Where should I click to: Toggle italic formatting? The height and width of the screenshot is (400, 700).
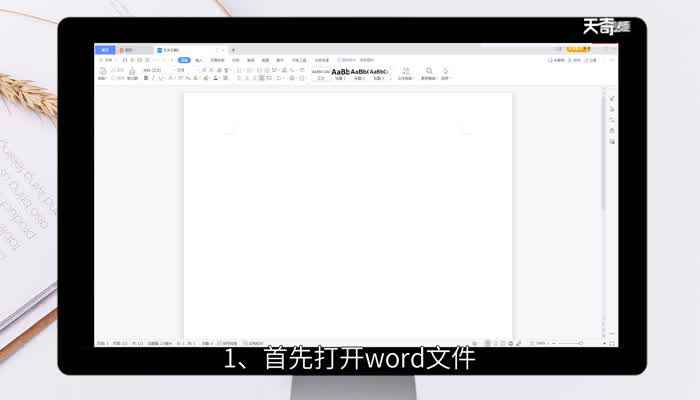(153, 78)
